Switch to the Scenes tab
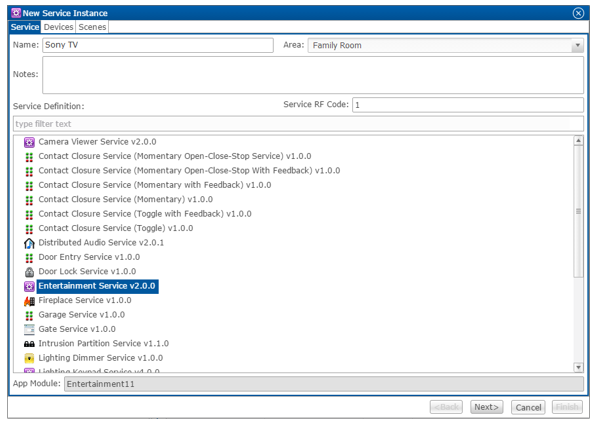596x426 pixels. 92,27
